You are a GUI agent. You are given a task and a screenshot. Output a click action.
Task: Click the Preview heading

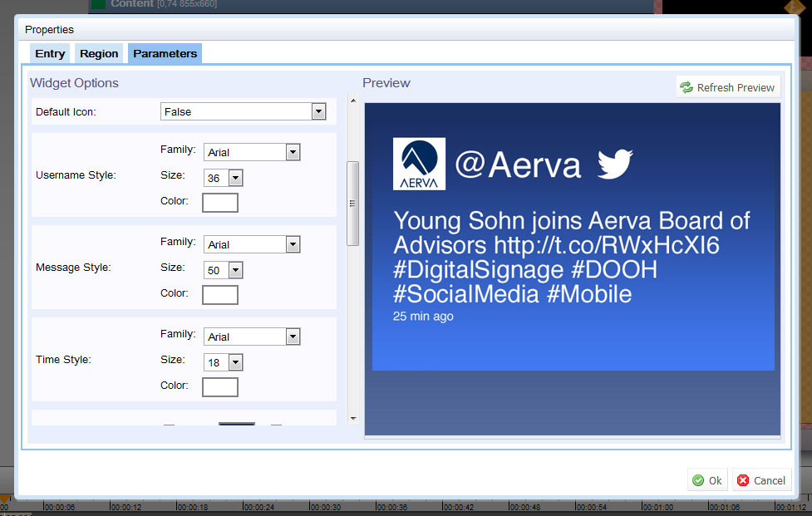(386, 83)
